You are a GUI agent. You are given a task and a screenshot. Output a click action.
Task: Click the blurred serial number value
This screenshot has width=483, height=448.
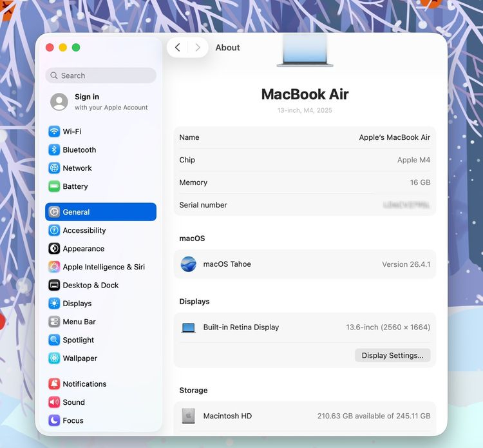[406, 205]
